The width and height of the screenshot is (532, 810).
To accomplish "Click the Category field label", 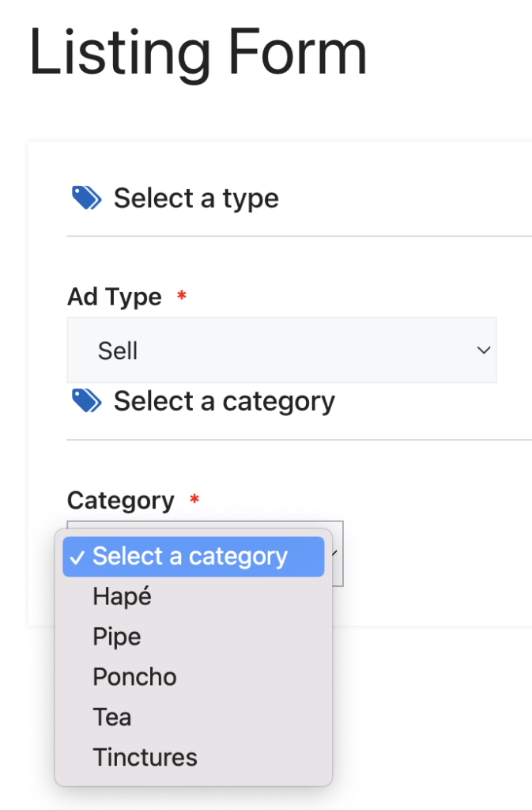I will pyautogui.click(x=121, y=501).
